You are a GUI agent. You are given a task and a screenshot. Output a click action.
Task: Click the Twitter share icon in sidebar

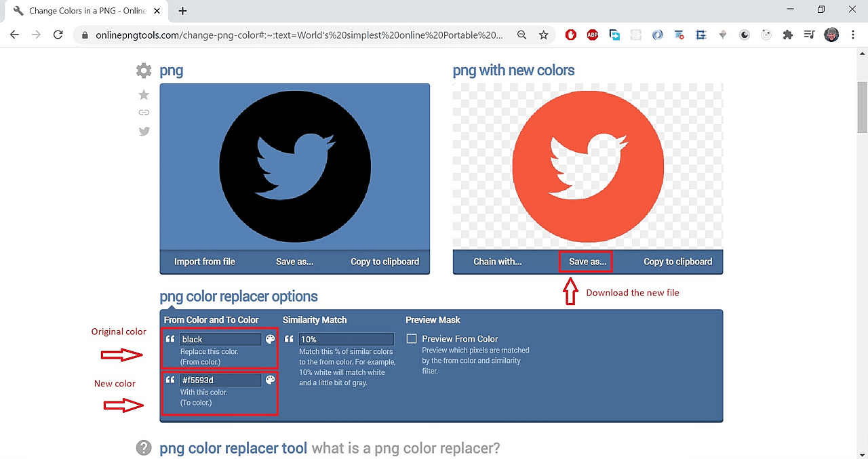[x=144, y=132]
